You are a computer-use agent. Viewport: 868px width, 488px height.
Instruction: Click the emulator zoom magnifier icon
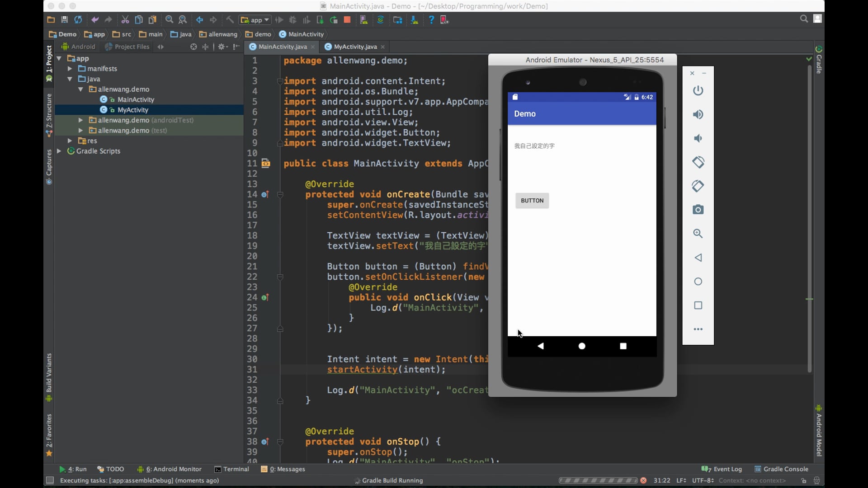tap(698, 234)
